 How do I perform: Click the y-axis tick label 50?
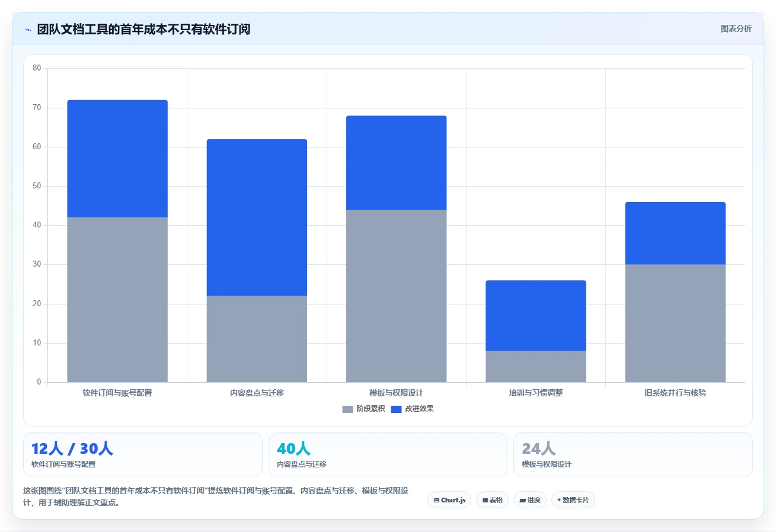(x=37, y=186)
